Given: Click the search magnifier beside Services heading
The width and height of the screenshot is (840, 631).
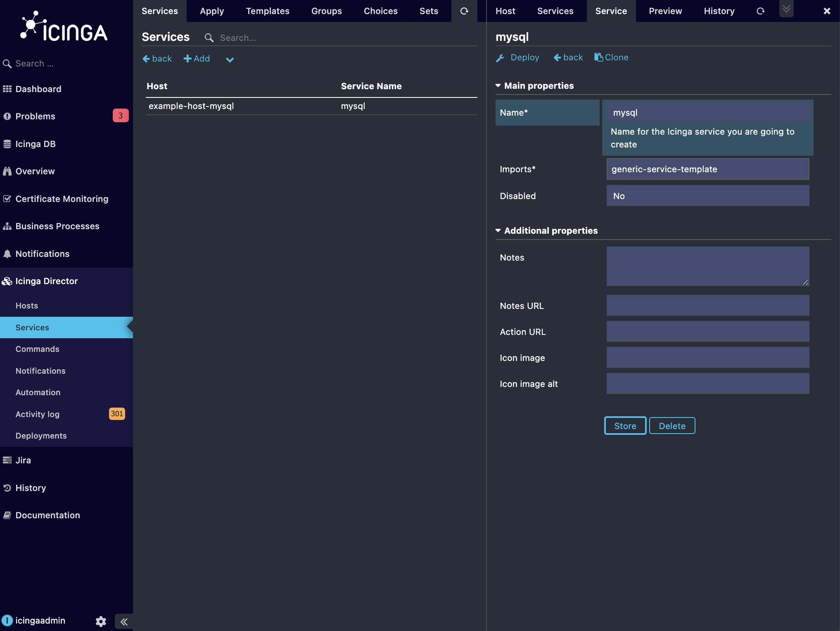Looking at the screenshot, I should click(209, 38).
